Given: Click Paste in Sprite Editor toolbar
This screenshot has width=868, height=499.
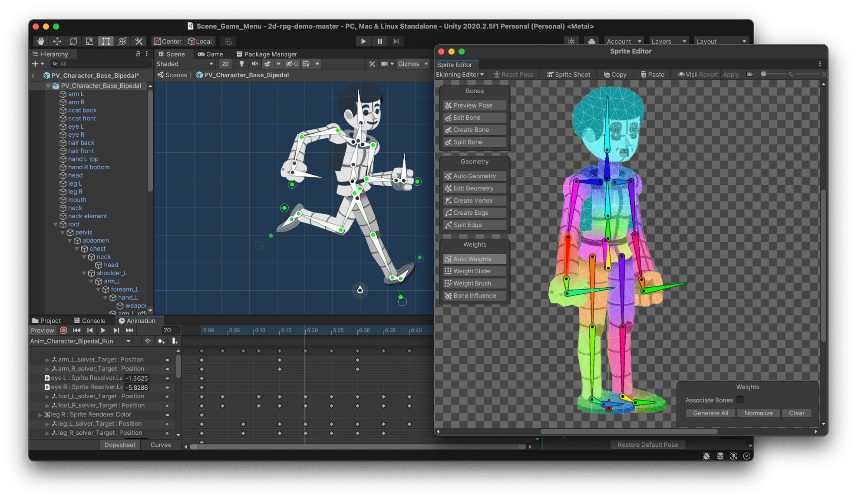Looking at the screenshot, I should [653, 75].
